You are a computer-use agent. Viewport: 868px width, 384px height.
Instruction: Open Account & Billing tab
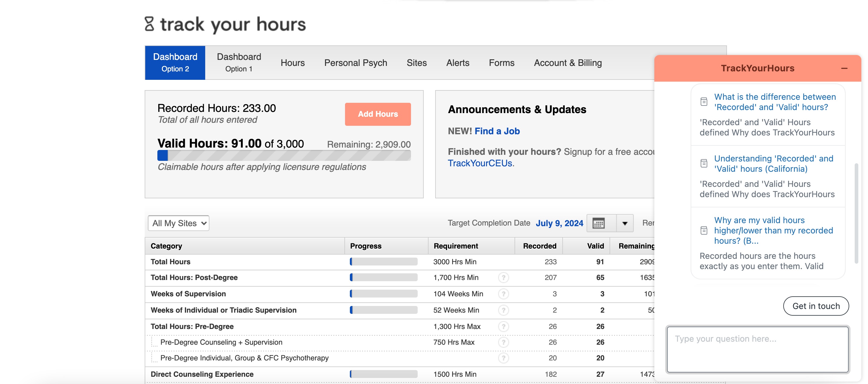click(x=568, y=63)
